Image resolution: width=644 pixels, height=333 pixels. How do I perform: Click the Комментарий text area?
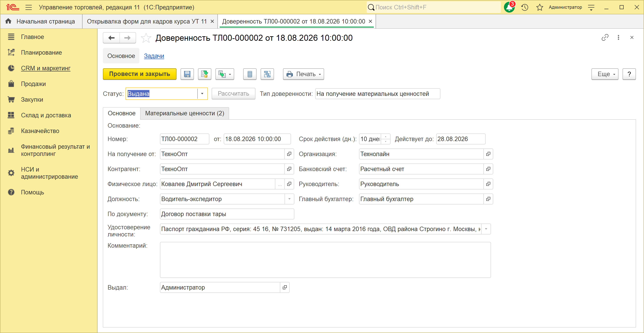[325, 260]
